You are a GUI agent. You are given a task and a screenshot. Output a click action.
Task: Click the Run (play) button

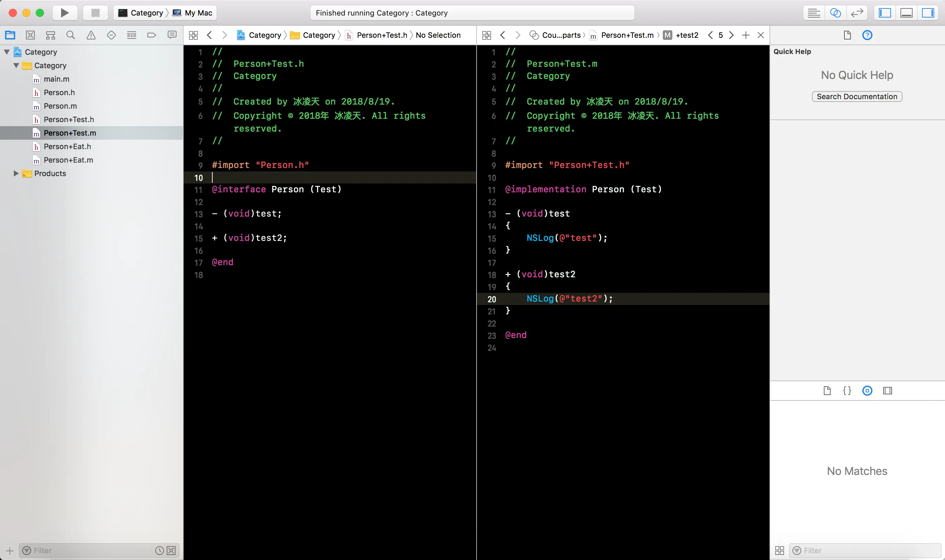[x=64, y=13]
